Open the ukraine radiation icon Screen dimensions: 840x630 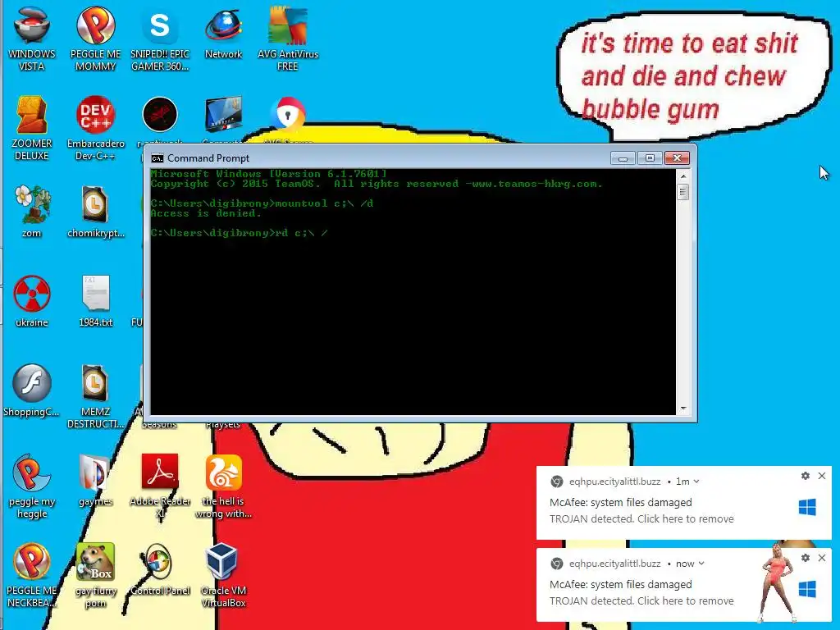[32, 301]
